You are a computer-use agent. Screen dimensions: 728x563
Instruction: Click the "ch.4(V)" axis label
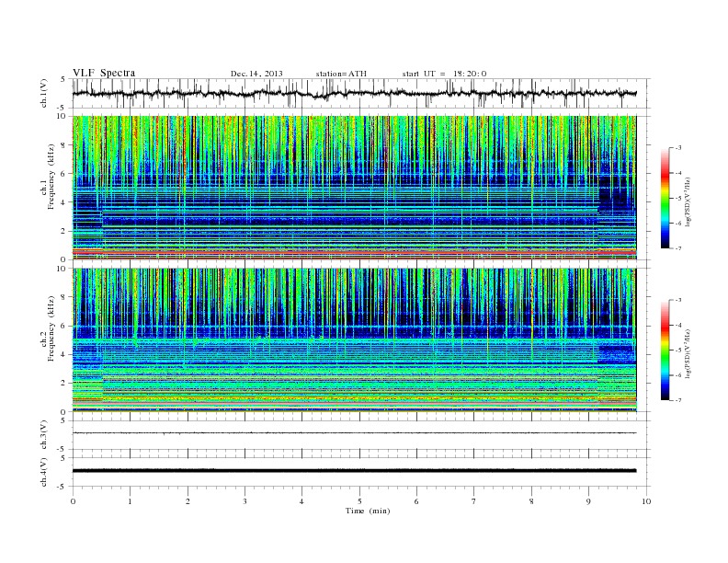[x=44, y=472]
